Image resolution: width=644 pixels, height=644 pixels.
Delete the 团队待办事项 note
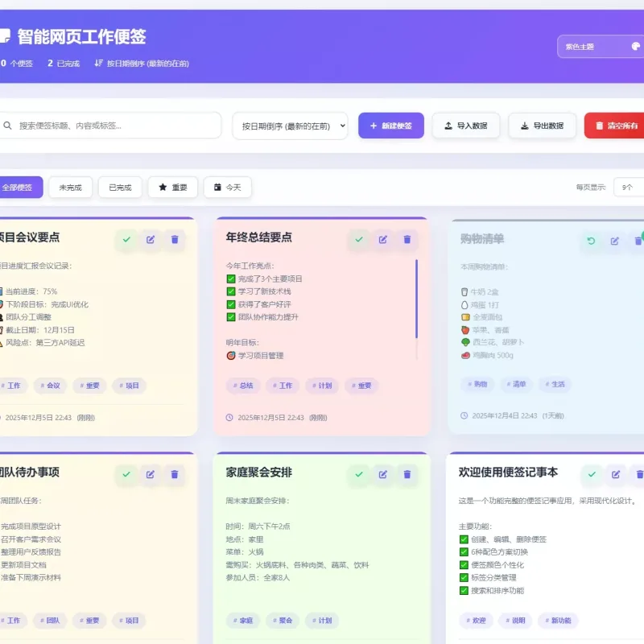tap(175, 474)
